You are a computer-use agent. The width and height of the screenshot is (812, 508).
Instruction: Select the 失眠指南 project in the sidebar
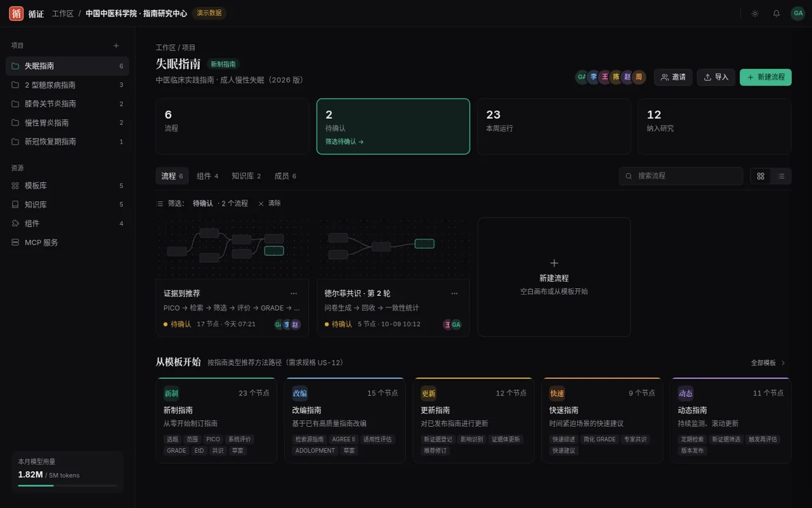67,66
